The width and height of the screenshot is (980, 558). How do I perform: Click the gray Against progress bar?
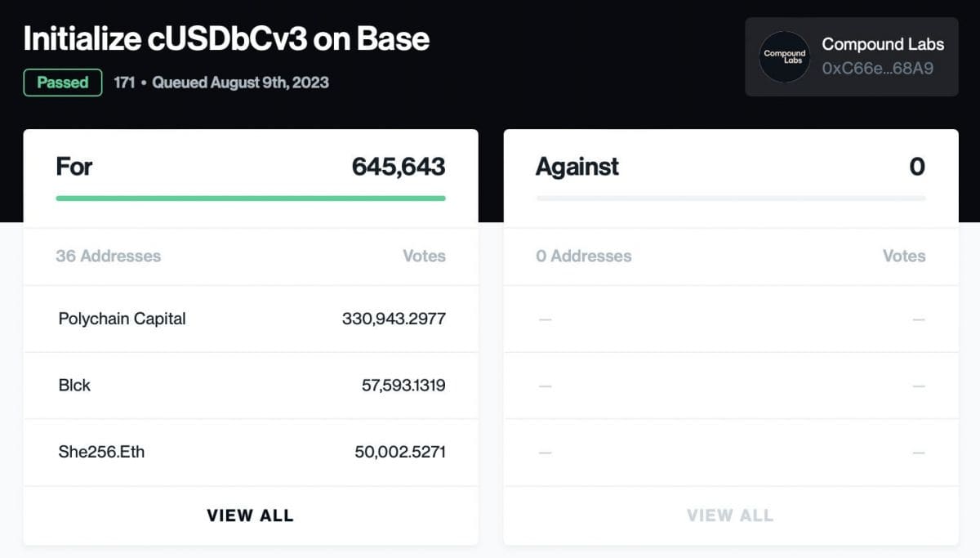pyautogui.click(x=730, y=197)
